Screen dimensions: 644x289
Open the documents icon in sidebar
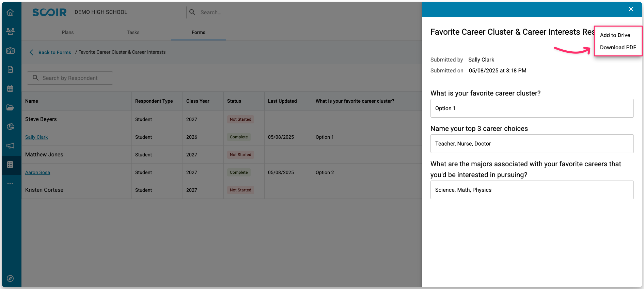click(x=10, y=69)
